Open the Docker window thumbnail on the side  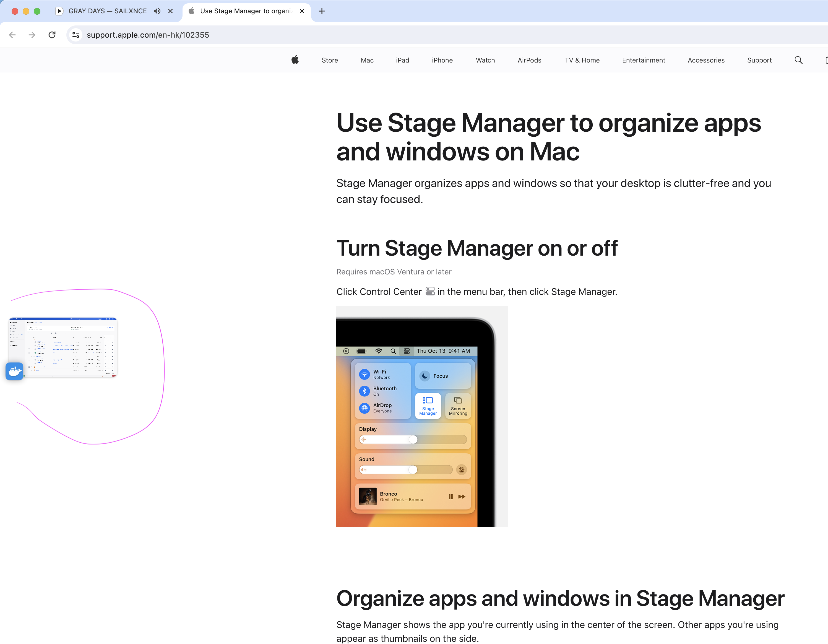point(63,347)
